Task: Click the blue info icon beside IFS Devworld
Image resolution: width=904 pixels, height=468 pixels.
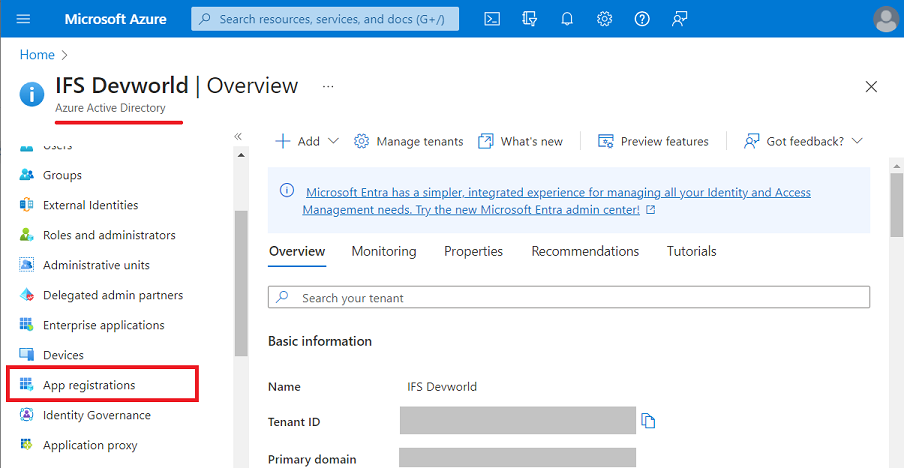Action: pyautogui.click(x=32, y=94)
